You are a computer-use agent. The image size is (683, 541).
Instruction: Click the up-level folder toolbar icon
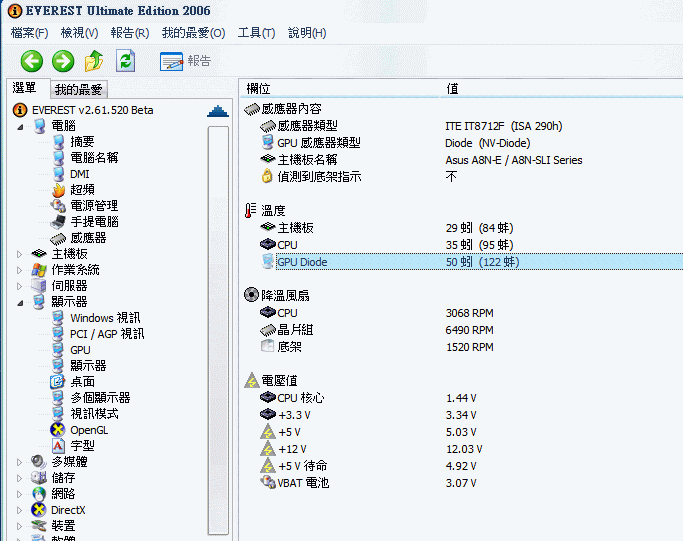click(x=94, y=61)
